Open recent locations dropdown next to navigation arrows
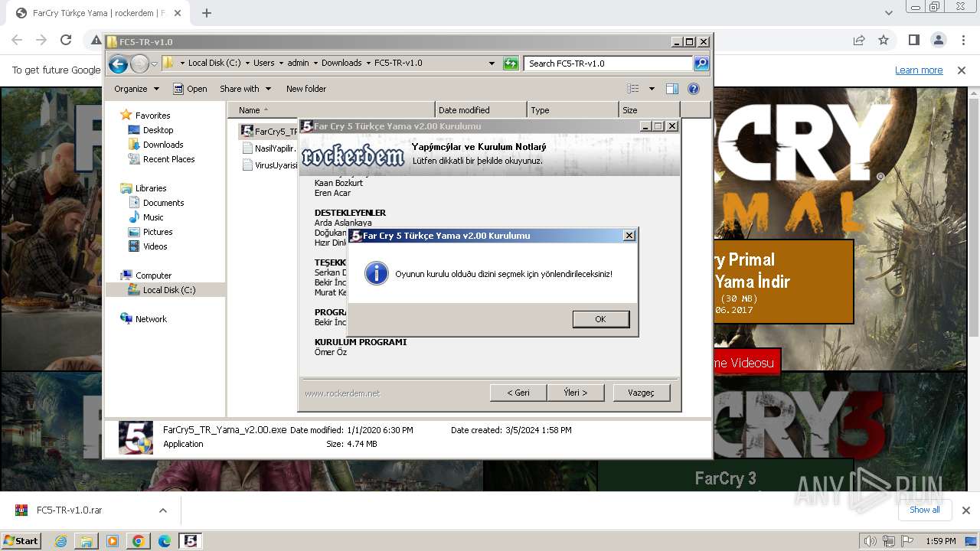Viewport: 980px width, 551px height. [154, 64]
